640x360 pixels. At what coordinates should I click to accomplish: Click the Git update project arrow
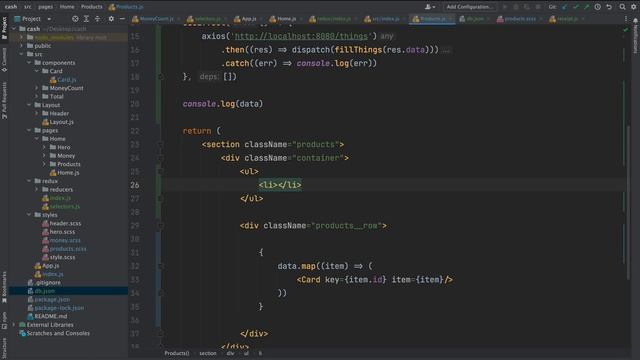(x=565, y=7)
